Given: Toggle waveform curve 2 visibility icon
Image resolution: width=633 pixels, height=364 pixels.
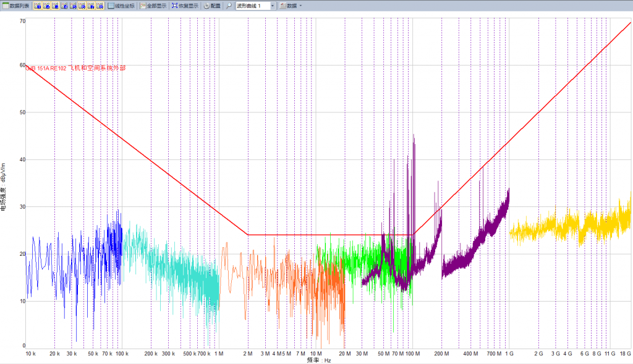Looking at the screenshot, I should pos(46,6).
